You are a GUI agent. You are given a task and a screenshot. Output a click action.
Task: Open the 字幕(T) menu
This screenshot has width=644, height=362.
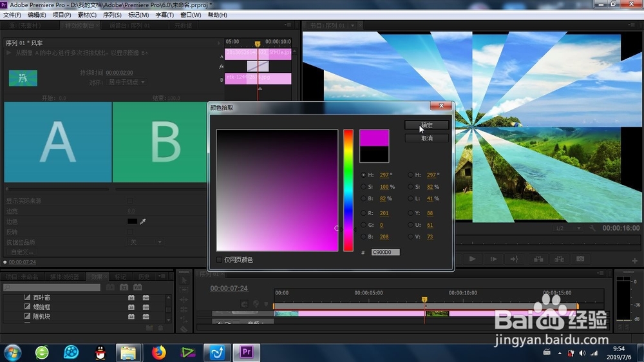click(x=165, y=15)
